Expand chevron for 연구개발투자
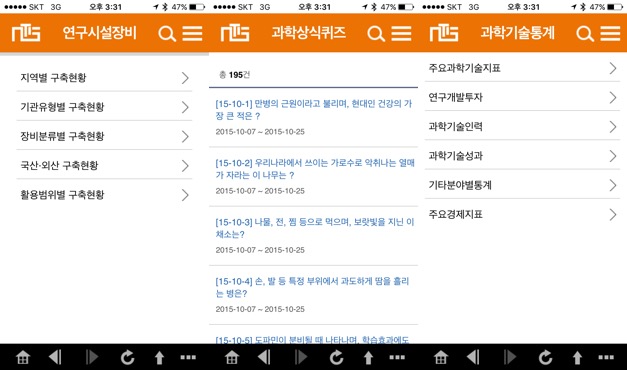This screenshot has height=370, width=627. point(613,97)
